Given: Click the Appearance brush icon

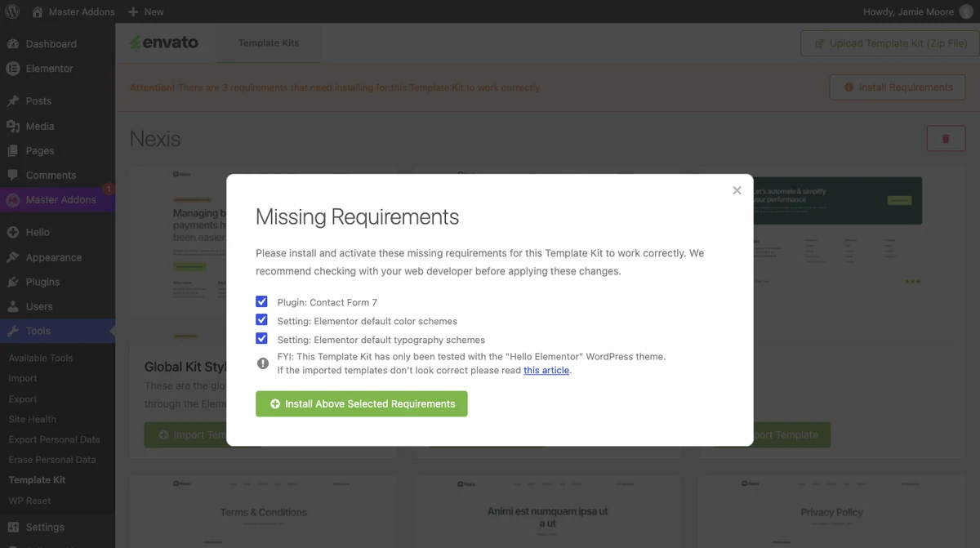Looking at the screenshot, I should [13, 257].
